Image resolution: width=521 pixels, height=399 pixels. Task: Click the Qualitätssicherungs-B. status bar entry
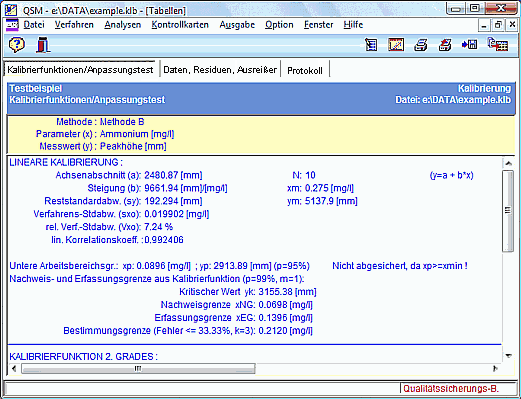point(451,388)
